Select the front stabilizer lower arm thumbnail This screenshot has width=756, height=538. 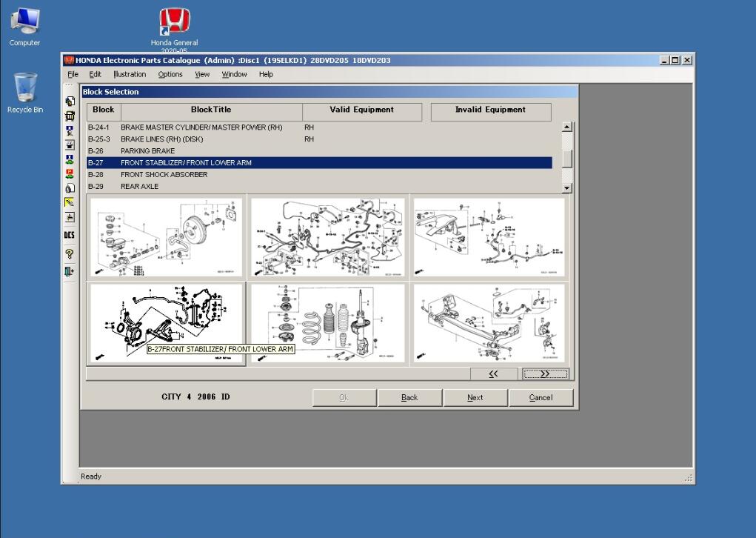click(x=167, y=323)
